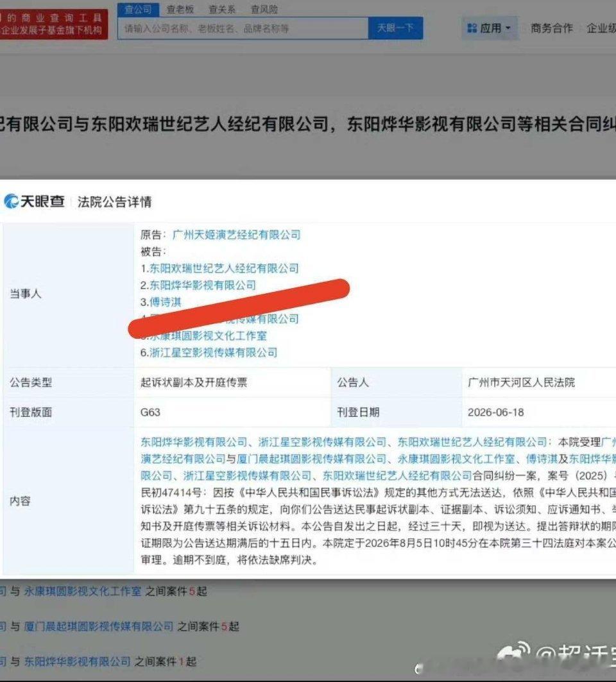Image resolution: width=616 pixels, height=682 pixels.
Task: Click the 当事人 row label
Action: point(26,294)
